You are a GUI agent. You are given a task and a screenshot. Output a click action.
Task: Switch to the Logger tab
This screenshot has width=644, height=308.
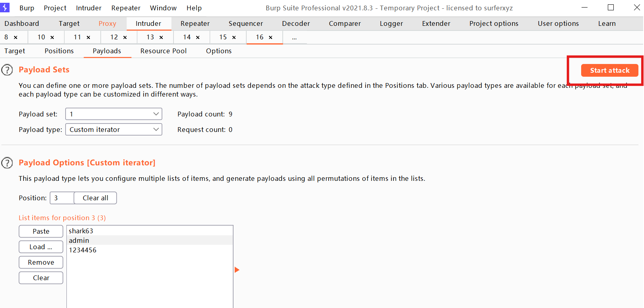[x=391, y=23]
